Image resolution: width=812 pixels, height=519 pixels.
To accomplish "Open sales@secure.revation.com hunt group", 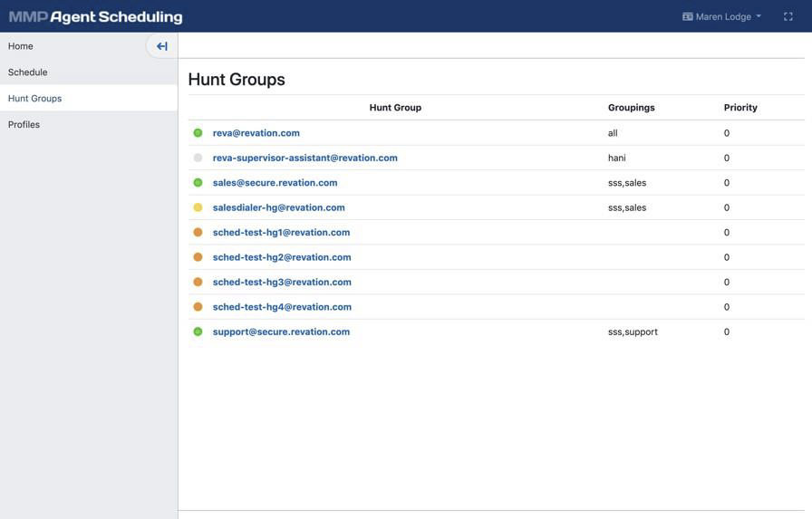I will [x=275, y=183].
